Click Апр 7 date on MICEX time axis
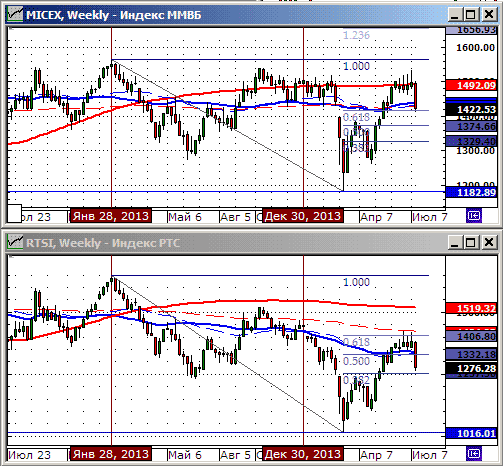503x466 pixels. (x=376, y=217)
